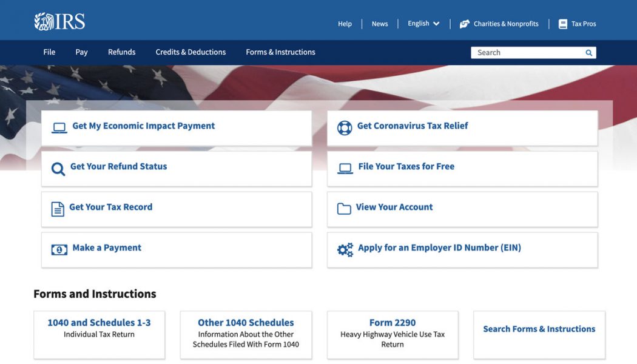Click the search magnifier in the search bar
The image size is (637, 364).
[x=588, y=53]
